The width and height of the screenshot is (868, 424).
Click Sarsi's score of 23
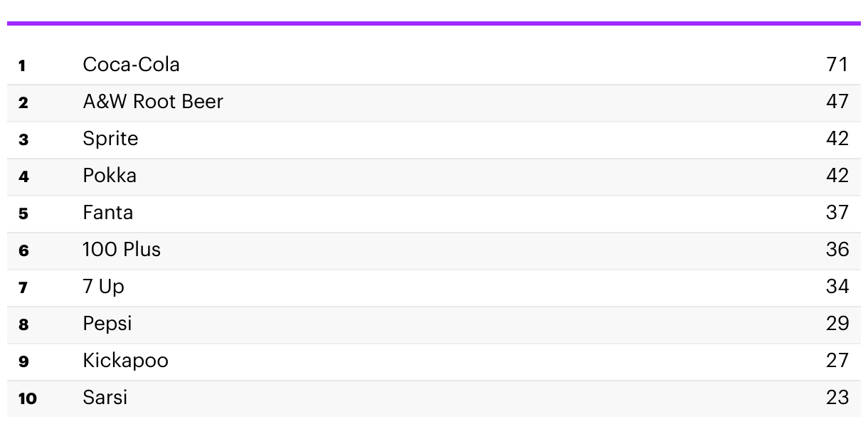coord(837,398)
